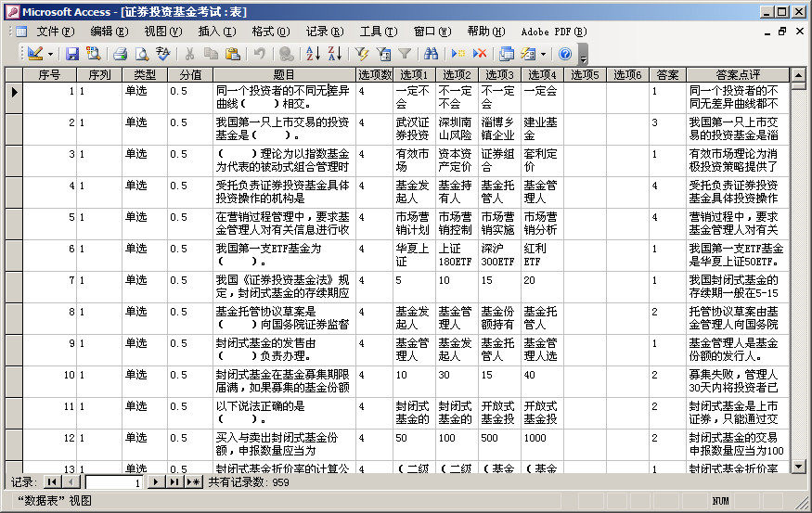This screenshot has height=513, width=812.
Task: Run the spelling check icon
Action: [163, 53]
